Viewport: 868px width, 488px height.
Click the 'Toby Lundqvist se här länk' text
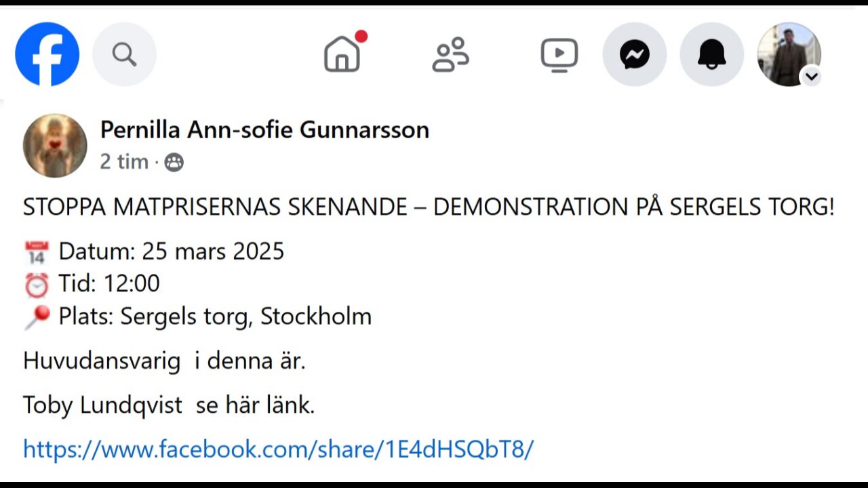[169, 405]
